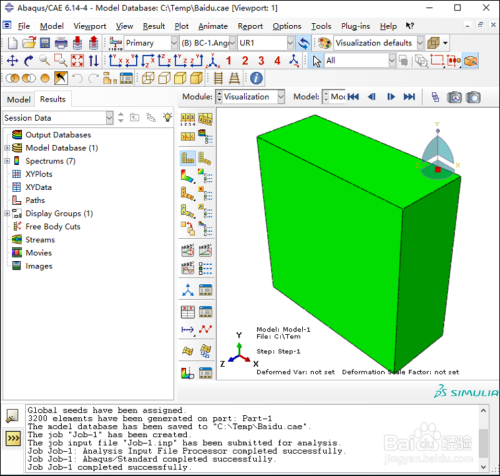Click the Auto-Fit View icon
The width and height of the screenshot is (500, 476).
[77, 61]
